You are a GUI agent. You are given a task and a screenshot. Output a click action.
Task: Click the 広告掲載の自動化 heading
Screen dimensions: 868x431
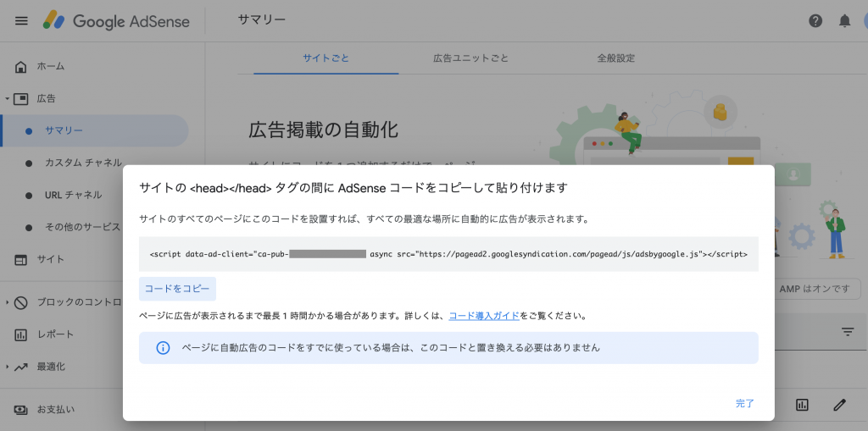pyautogui.click(x=323, y=130)
